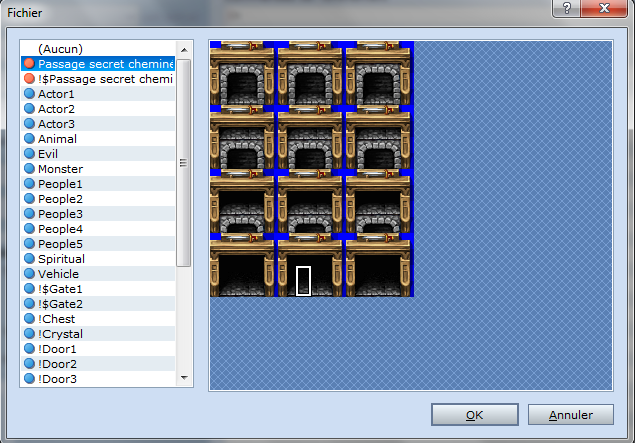The image size is (635, 443).
Task: Select the !$Gate1 file
Action: [98, 289]
